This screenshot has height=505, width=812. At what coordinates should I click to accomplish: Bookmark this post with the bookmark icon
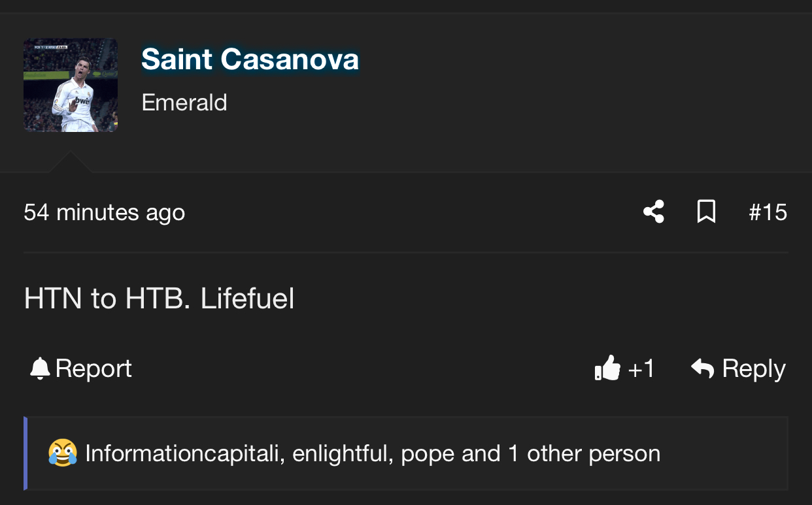click(706, 212)
